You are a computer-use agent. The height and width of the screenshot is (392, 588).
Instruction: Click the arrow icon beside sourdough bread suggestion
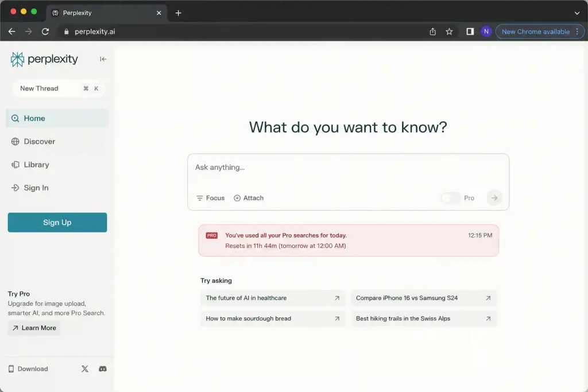click(337, 319)
